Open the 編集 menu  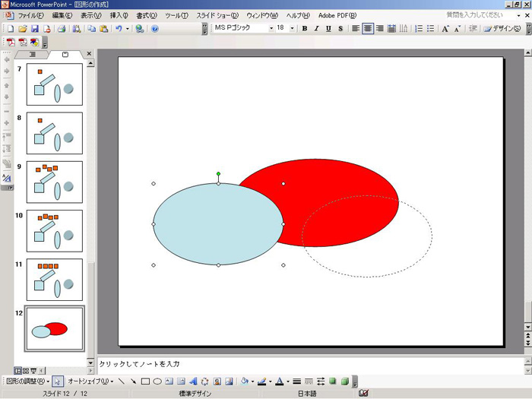62,16
